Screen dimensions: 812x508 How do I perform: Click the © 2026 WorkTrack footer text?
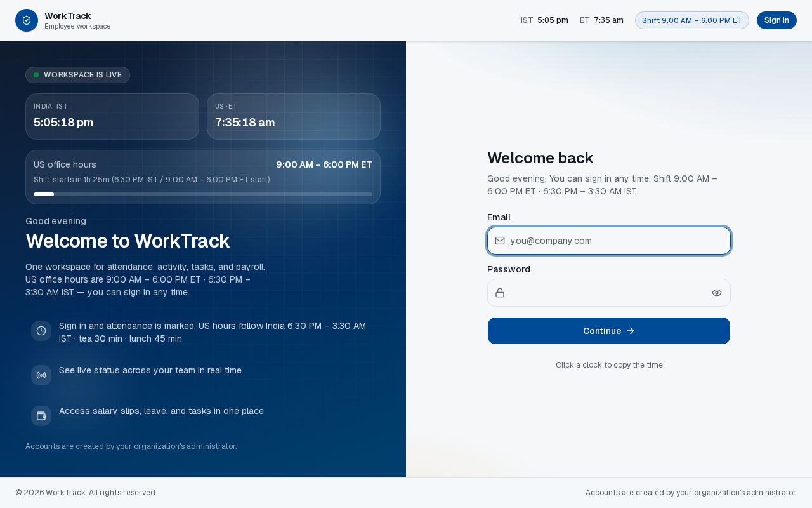coord(86,493)
